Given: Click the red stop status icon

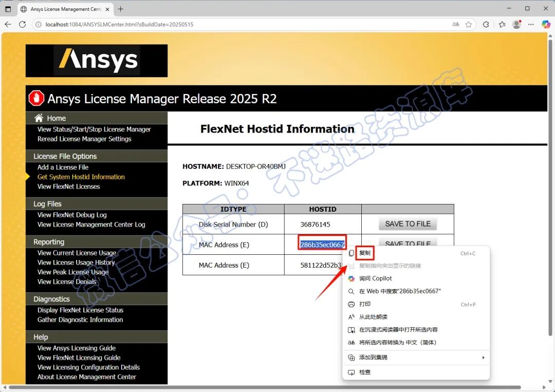Looking at the screenshot, I should (x=36, y=98).
